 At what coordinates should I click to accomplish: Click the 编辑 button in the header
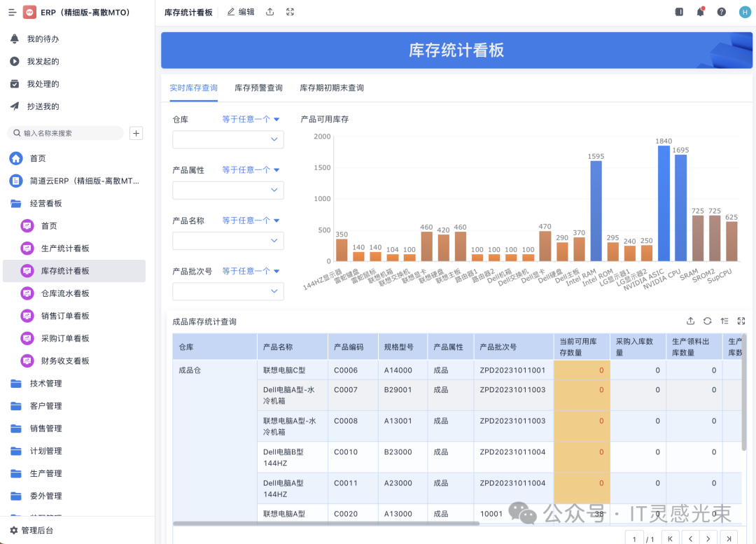pyautogui.click(x=241, y=12)
